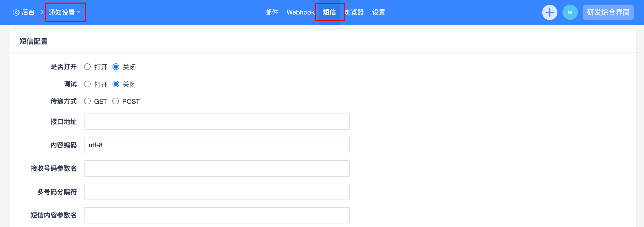
Task: Select 打开 for 是否打开
Action: tap(87, 67)
